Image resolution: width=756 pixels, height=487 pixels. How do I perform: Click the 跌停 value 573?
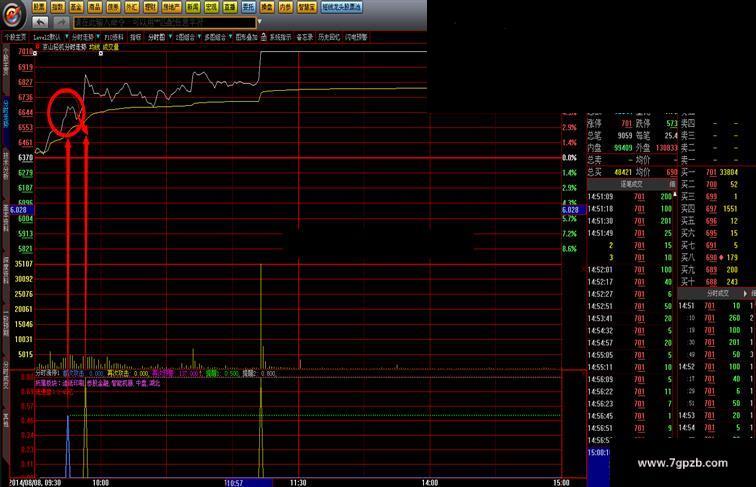click(x=672, y=123)
